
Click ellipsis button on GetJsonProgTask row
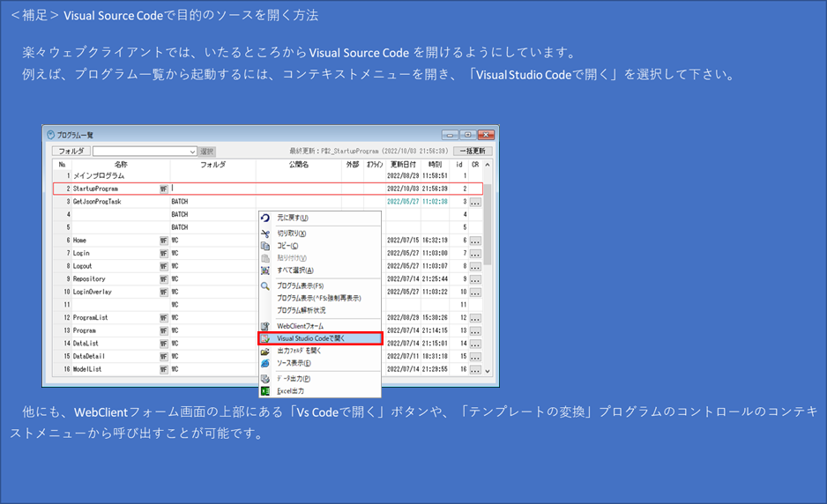(x=475, y=202)
